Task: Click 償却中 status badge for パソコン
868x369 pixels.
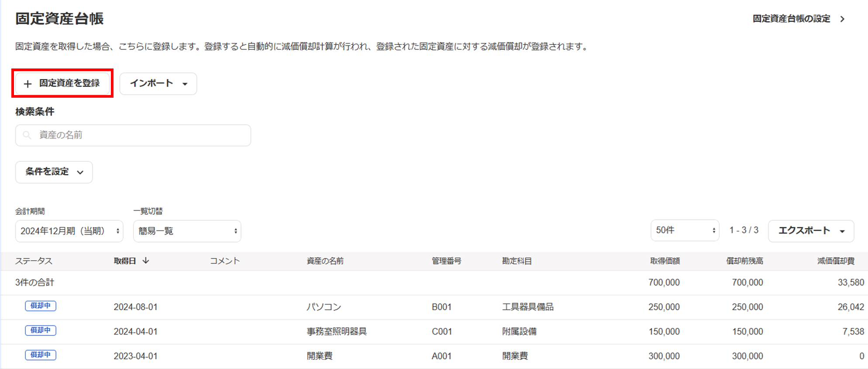Action: click(x=41, y=306)
